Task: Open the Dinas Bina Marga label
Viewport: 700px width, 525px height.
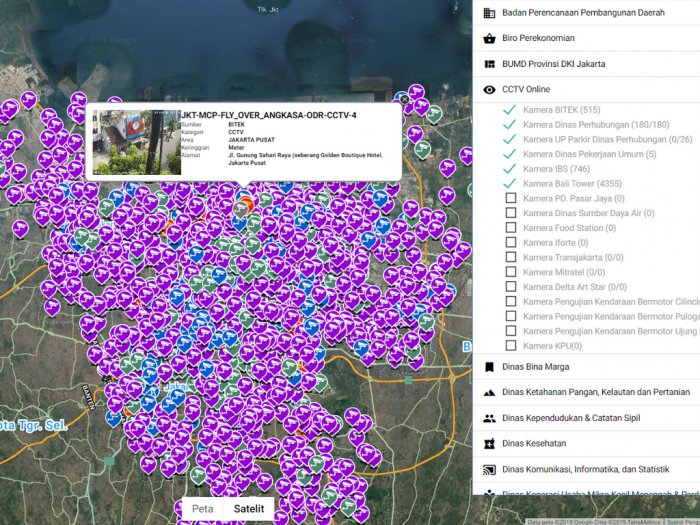Action: (x=537, y=367)
